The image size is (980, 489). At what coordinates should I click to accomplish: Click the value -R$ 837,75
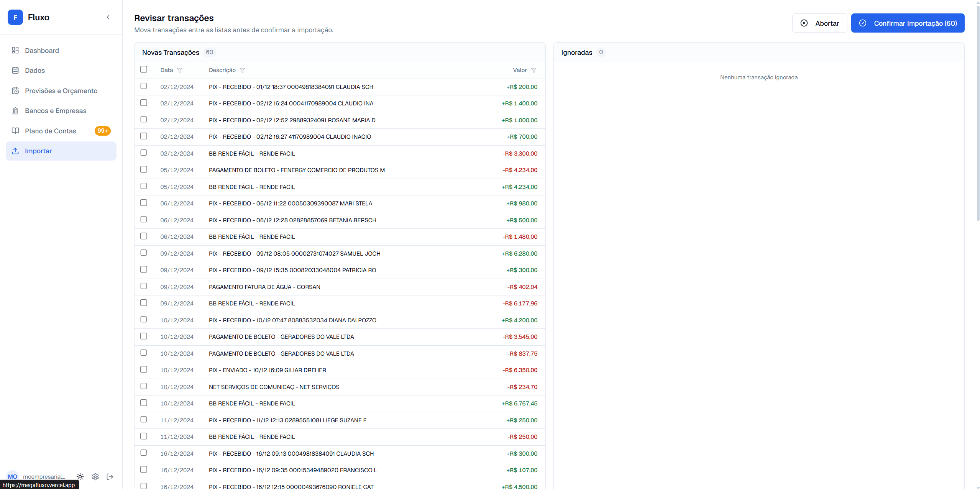pyautogui.click(x=522, y=354)
